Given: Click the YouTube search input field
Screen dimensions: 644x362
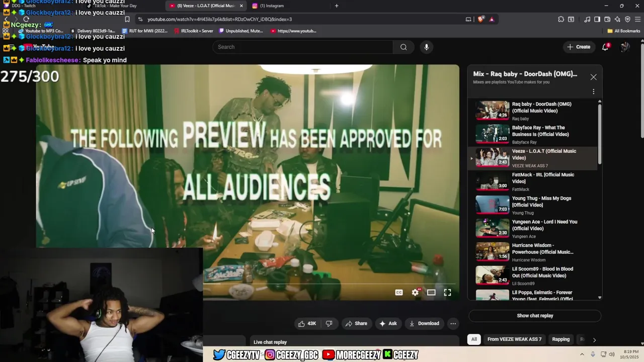Looking at the screenshot, I should click(x=302, y=47).
